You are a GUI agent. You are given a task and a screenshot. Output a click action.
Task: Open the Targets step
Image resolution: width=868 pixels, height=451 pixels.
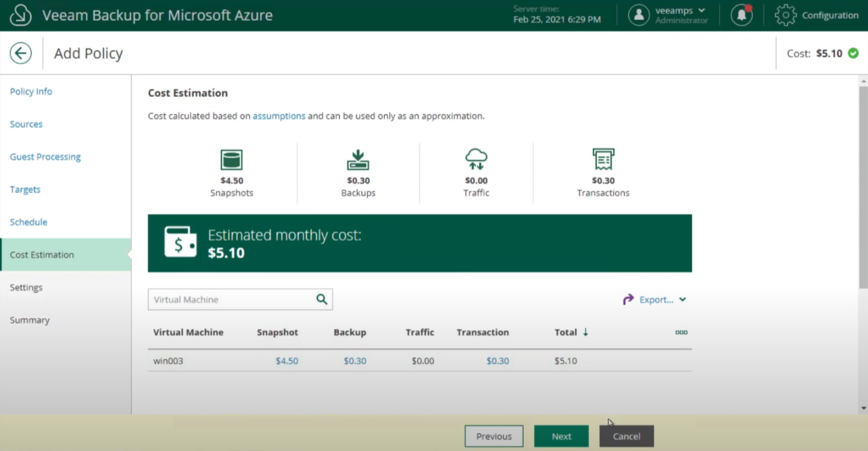point(25,189)
